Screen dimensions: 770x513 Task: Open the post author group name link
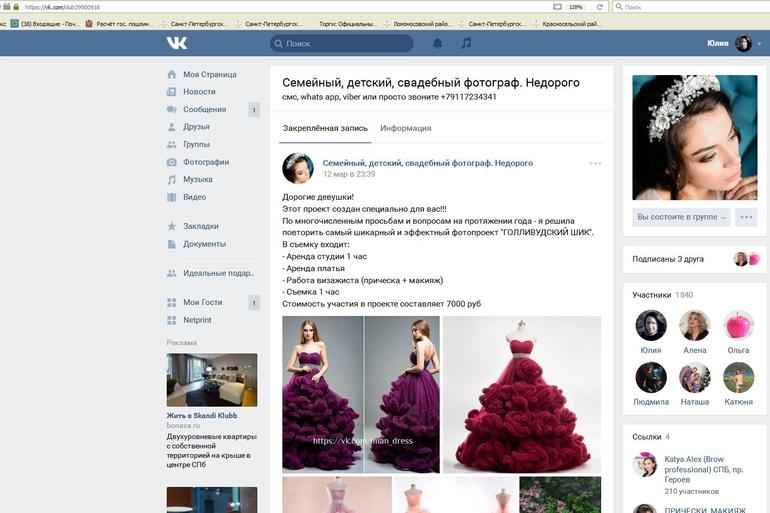tap(427, 162)
